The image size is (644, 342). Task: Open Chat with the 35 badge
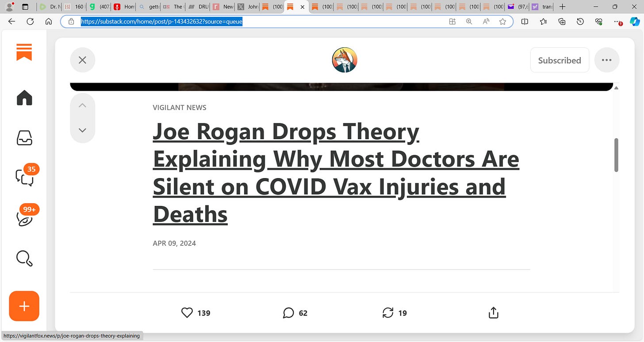click(24, 177)
